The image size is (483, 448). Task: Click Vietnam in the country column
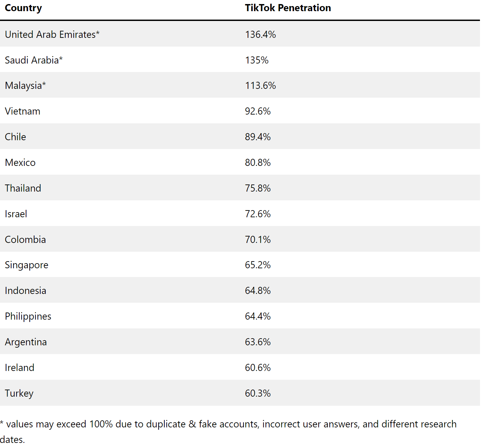[x=23, y=111]
